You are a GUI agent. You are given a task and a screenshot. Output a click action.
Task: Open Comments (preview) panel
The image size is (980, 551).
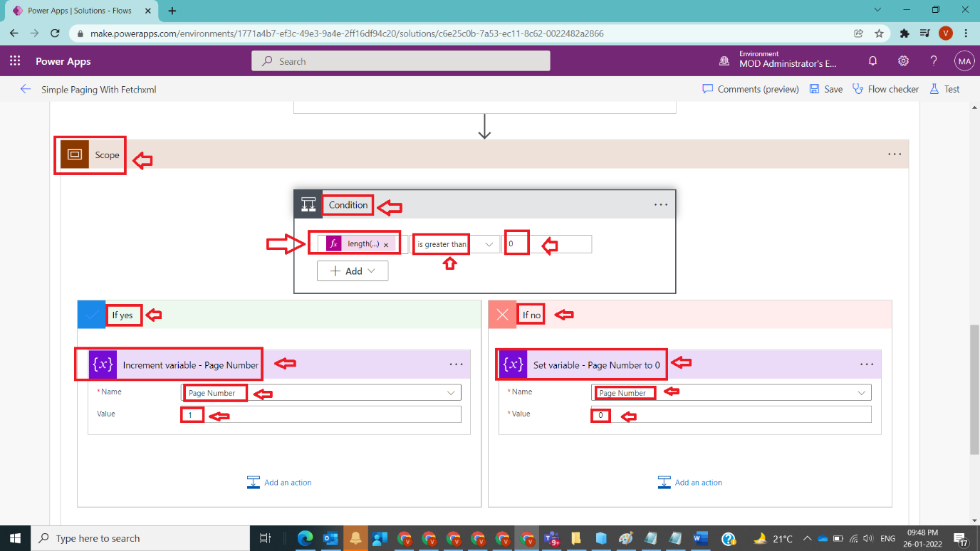click(x=750, y=88)
